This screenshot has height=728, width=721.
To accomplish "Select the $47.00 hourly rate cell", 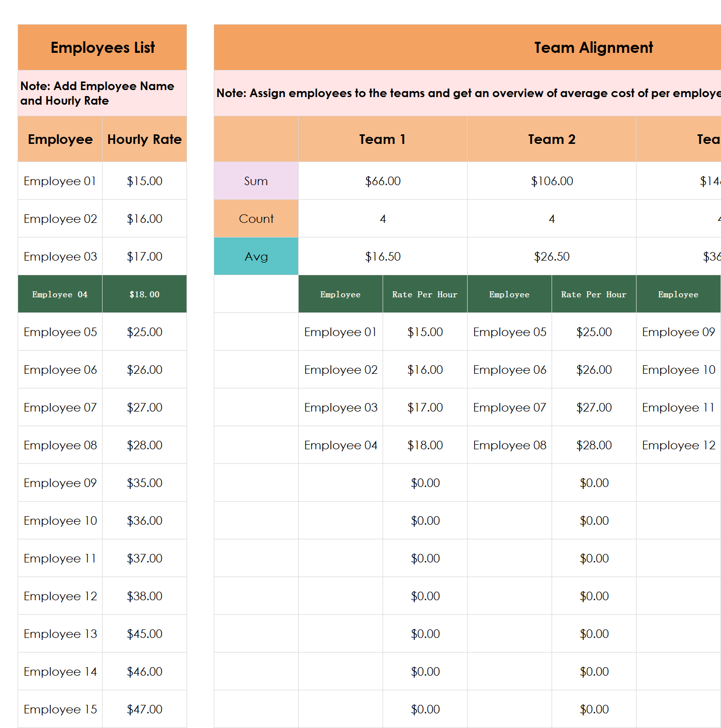I will [x=145, y=709].
